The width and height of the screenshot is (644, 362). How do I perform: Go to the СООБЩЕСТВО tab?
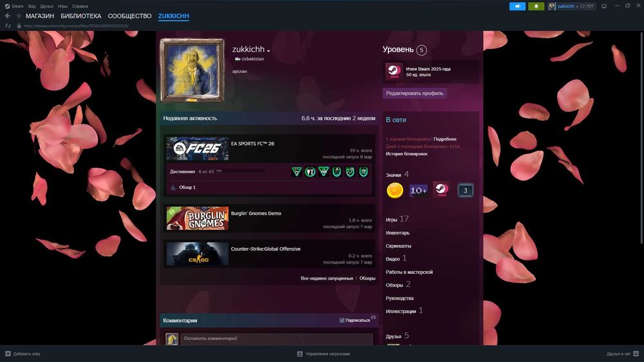130,16
